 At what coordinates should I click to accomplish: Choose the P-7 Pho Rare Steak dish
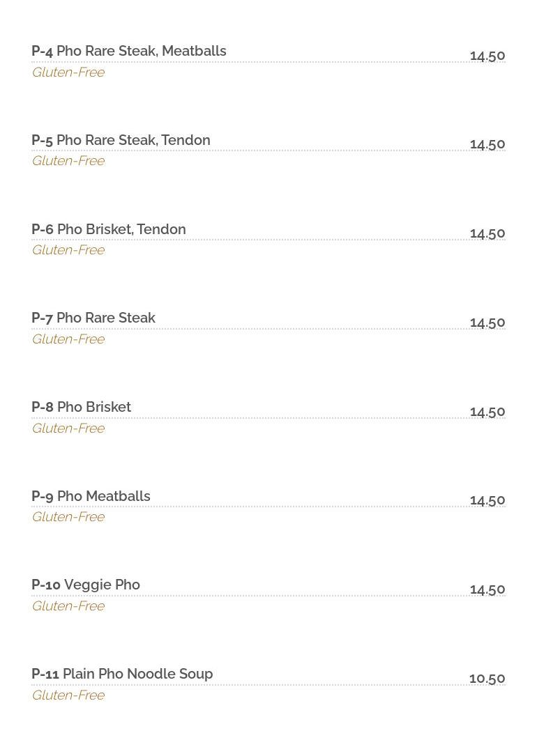click(93, 318)
